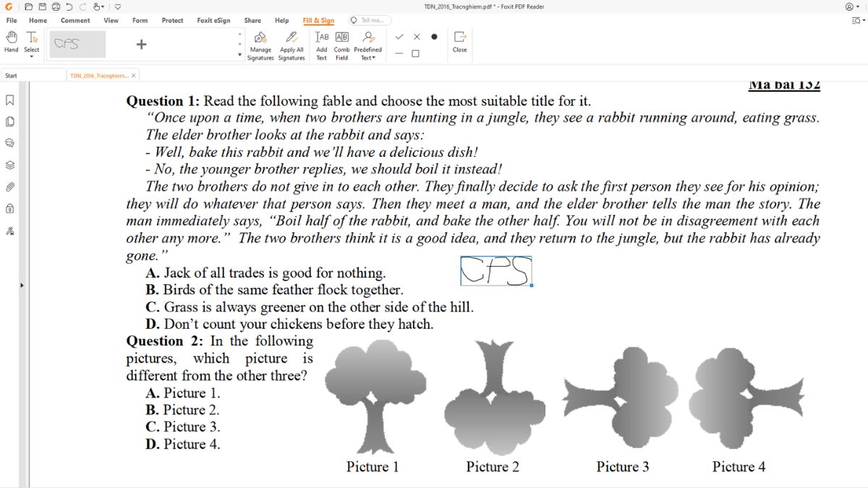Open Customize Quick Access Toolbar dropdown
This screenshot has height=488, width=868.
coord(118,7)
